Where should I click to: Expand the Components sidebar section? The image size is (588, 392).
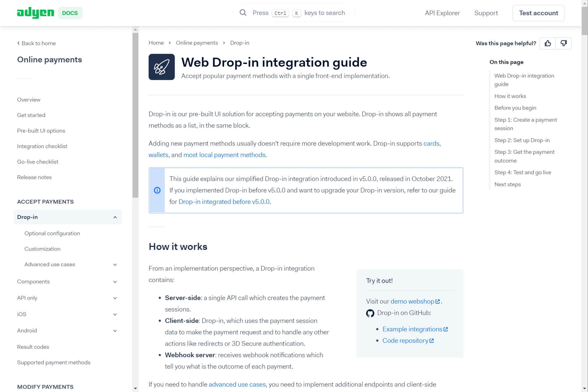click(x=115, y=282)
